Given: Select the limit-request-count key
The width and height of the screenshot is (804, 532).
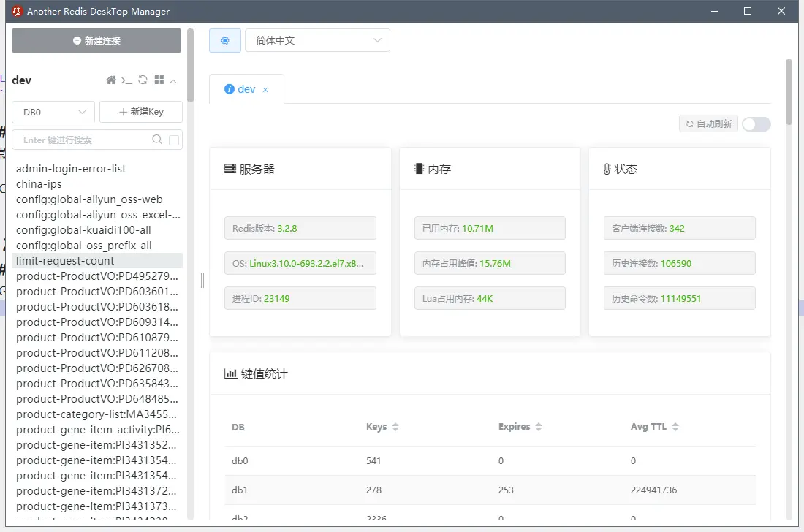Looking at the screenshot, I should click(x=65, y=260).
